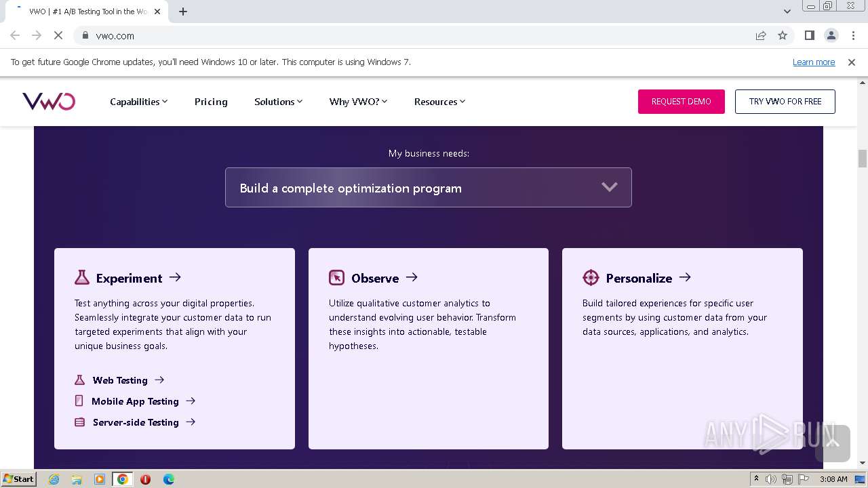View site security lock information
Screen dimensions: 868x488
pyautogui.click(x=85, y=35)
